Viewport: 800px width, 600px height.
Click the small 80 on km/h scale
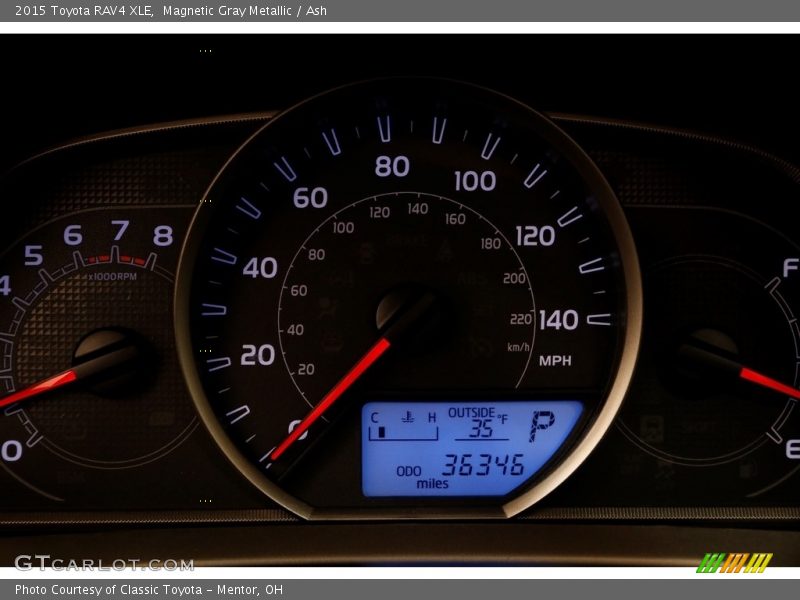coord(316,254)
